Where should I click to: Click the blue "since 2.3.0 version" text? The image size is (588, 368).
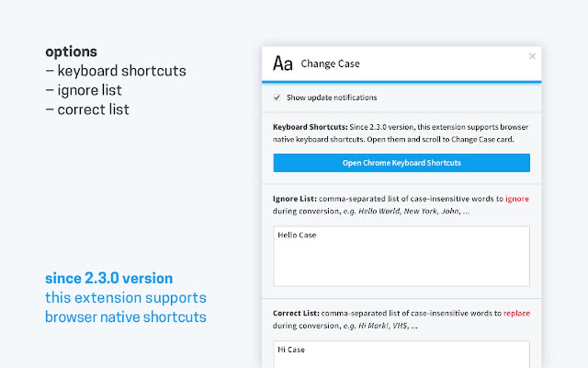click(109, 278)
